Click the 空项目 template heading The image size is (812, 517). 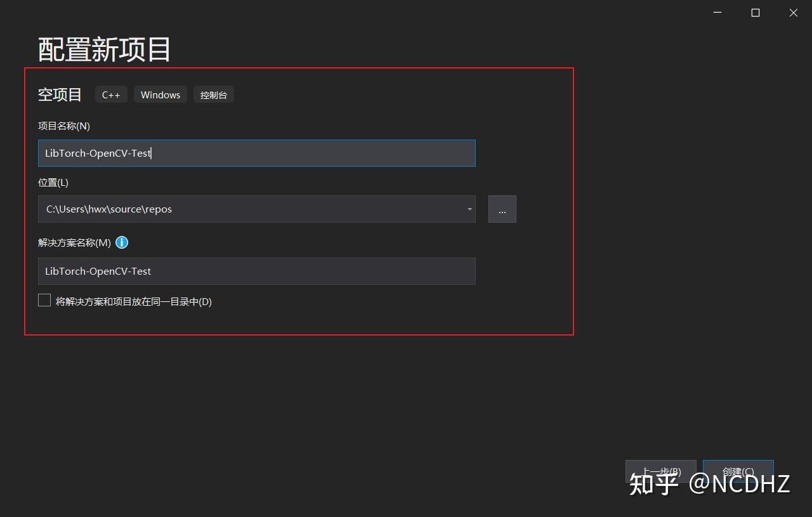click(60, 94)
